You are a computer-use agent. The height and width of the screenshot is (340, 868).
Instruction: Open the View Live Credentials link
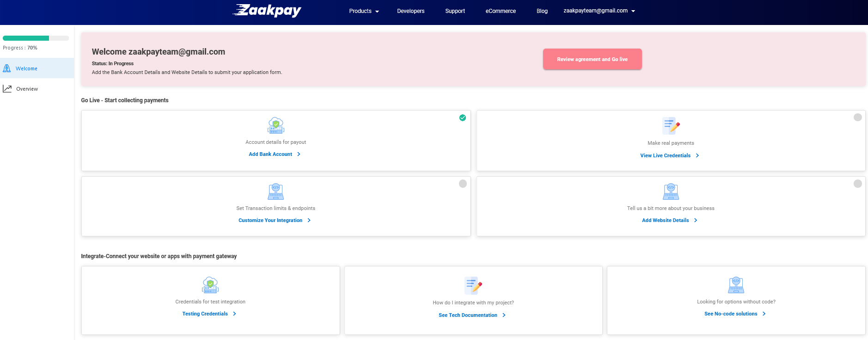[x=665, y=155]
